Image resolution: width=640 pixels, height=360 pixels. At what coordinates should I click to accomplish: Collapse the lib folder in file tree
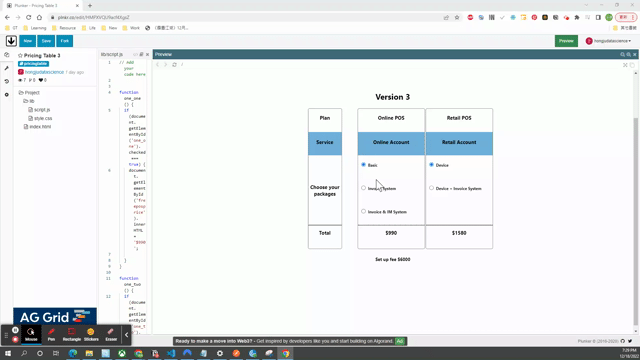[29, 101]
